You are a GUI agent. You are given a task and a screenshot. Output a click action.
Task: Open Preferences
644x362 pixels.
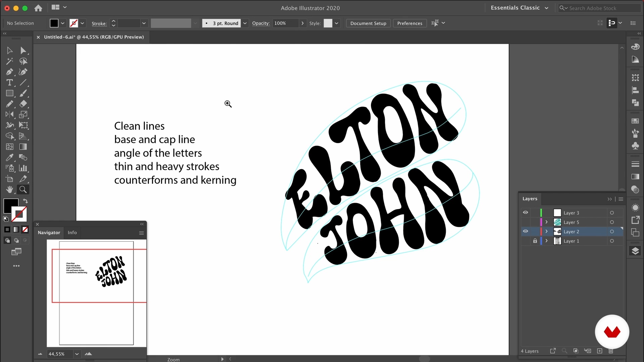point(410,23)
